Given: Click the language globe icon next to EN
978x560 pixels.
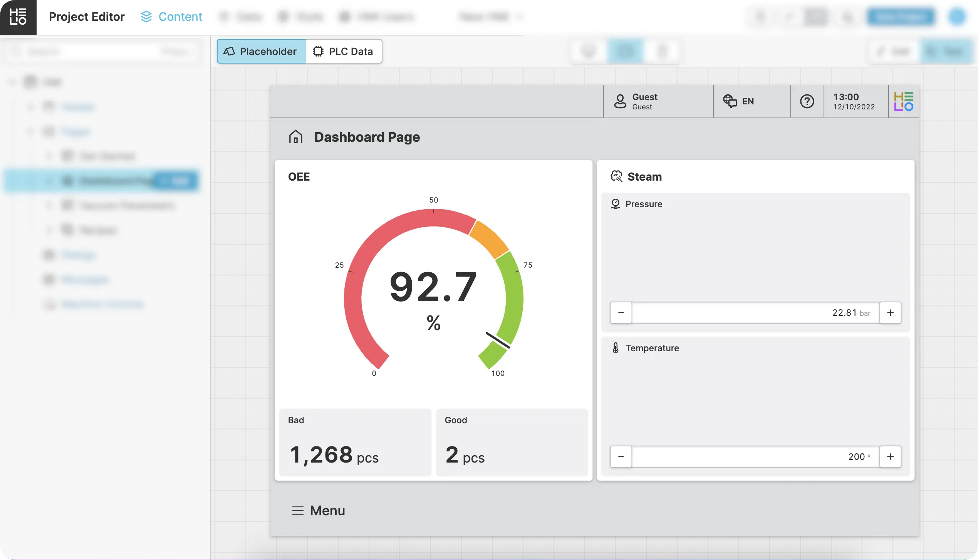Looking at the screenshot, I should tap(730, 101).
